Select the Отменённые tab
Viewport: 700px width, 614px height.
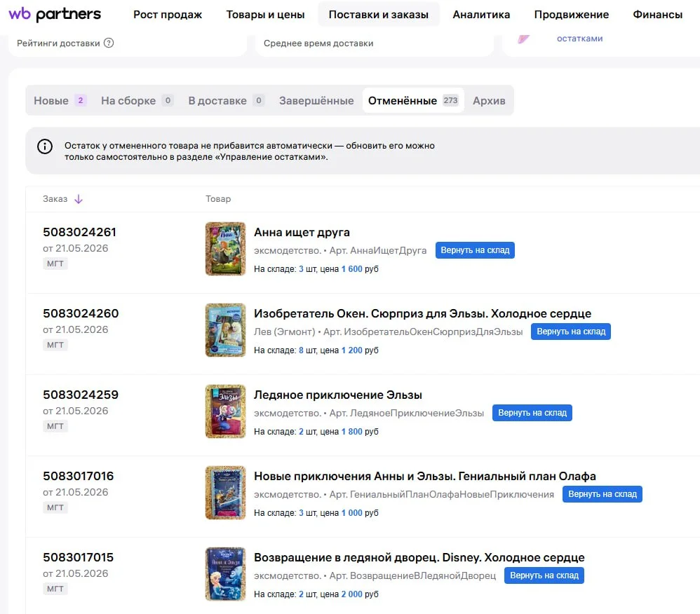click(x=413, y=100)
